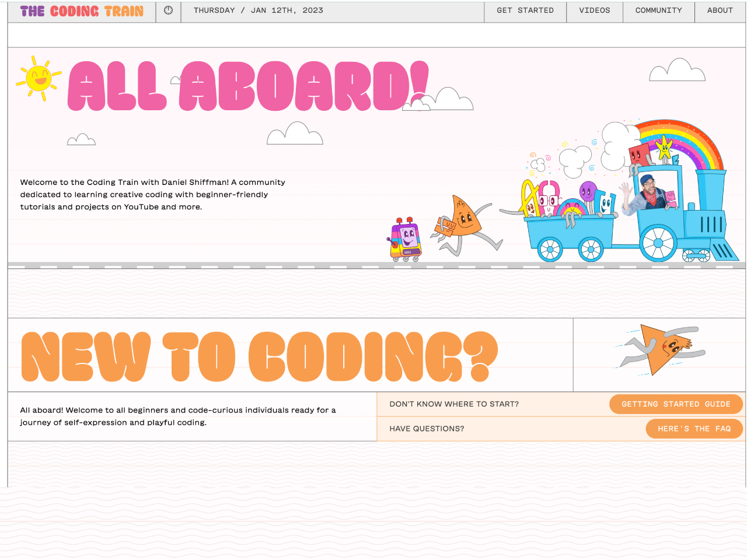The width and height of the screenshot is (747, 560).
Task: Click the All Aboard! heading
Action: coord(249,86)
